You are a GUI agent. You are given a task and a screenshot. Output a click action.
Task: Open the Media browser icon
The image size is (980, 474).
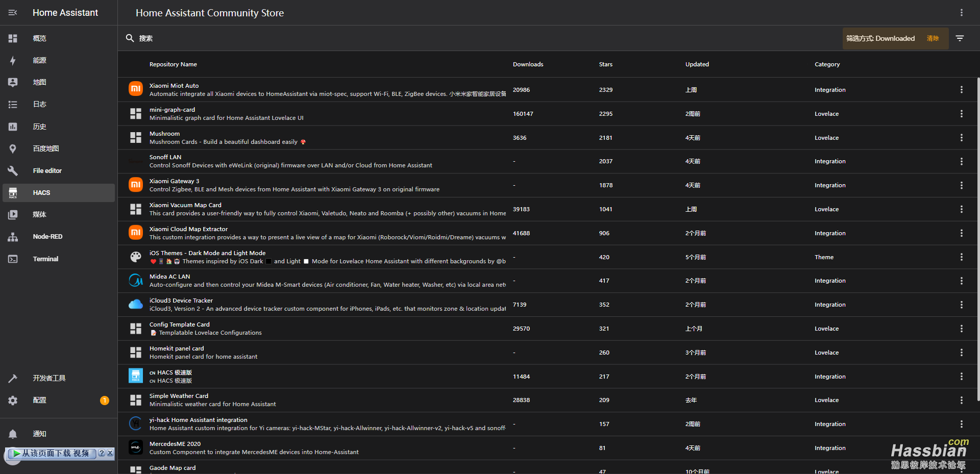pos(13,215)
